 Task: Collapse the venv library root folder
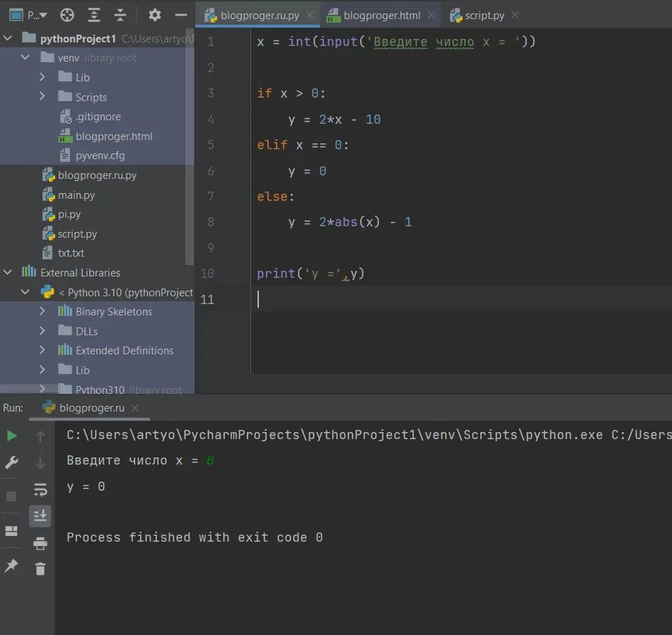coord(25,57)
